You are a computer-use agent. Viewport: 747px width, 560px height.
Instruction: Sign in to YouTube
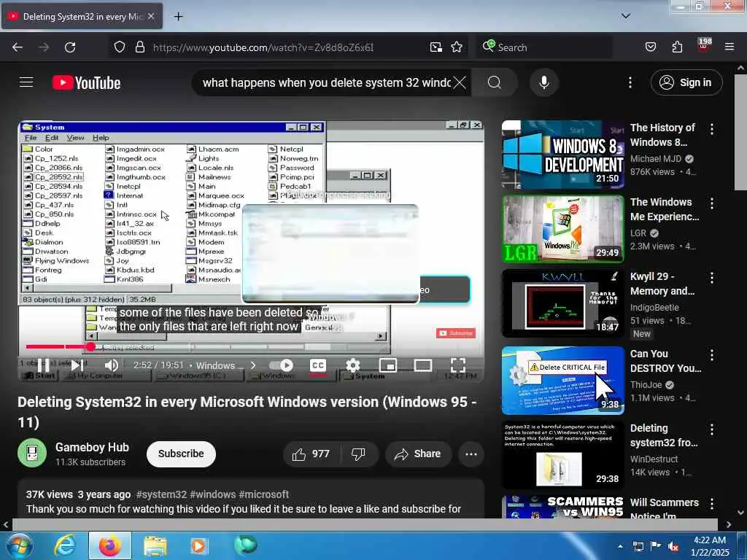pyautogui.click(x=686, y=83)
